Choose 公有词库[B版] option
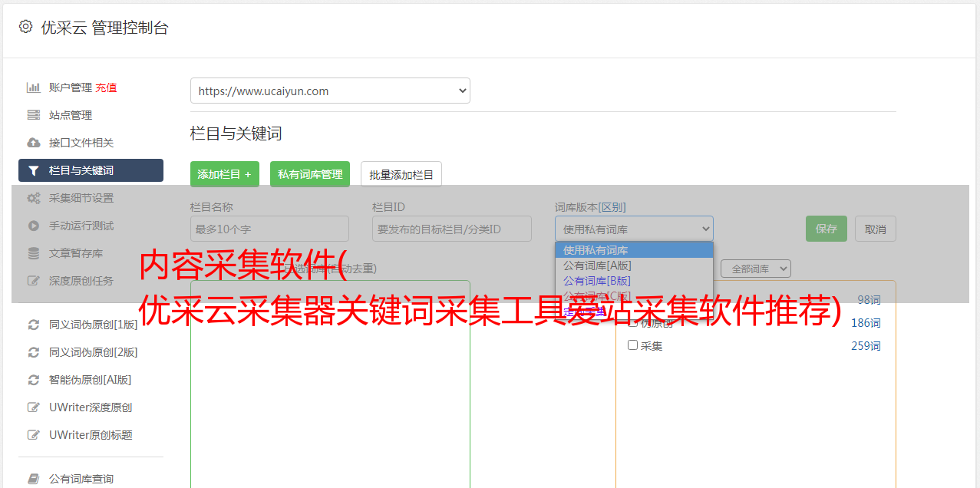The image size is (980, 488). coord(634,281)
